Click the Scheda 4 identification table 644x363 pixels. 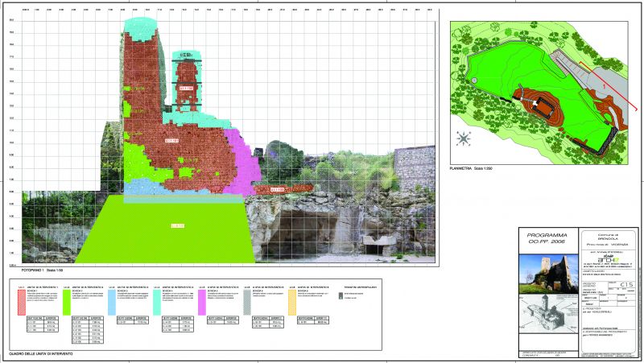point(177,324)
